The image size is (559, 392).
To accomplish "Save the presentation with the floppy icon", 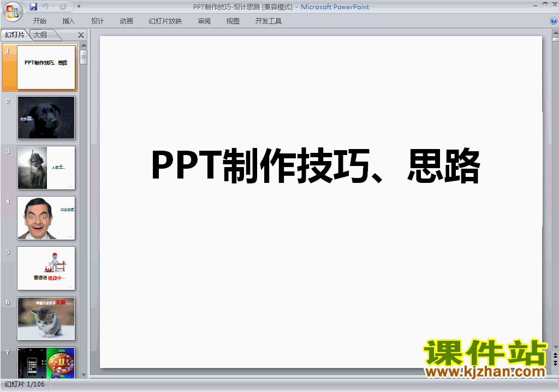I will 33,7.
